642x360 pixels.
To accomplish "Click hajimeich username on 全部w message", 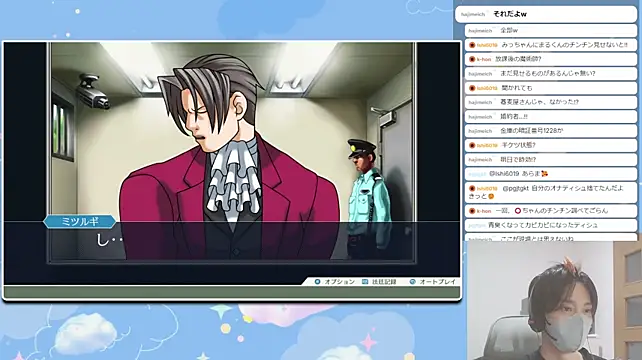I will tap(480, 31).
